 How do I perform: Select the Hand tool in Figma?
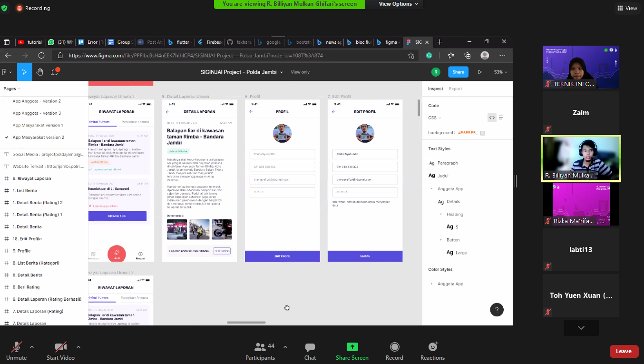(x=40, y=72)
